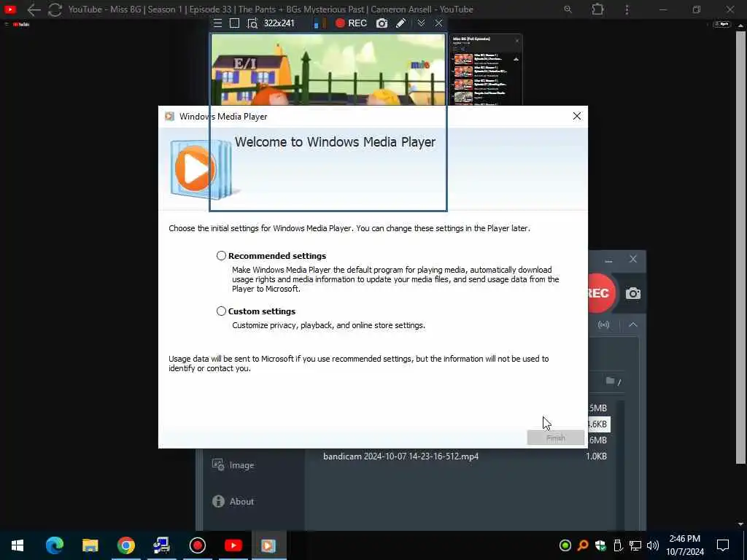Open the first playlist video thumbnail
Image resolution: width=747 pixels, height=560 pixels.
(463, 59)
